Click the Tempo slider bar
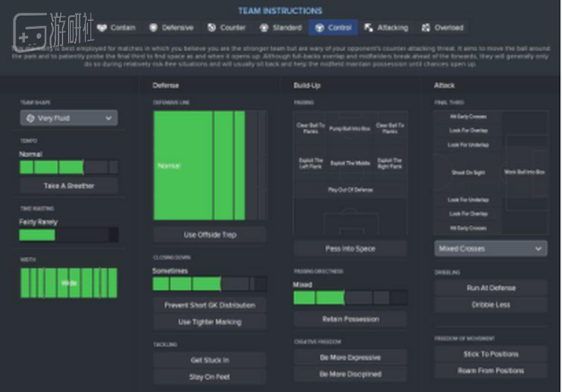 (x=69, y=167)
